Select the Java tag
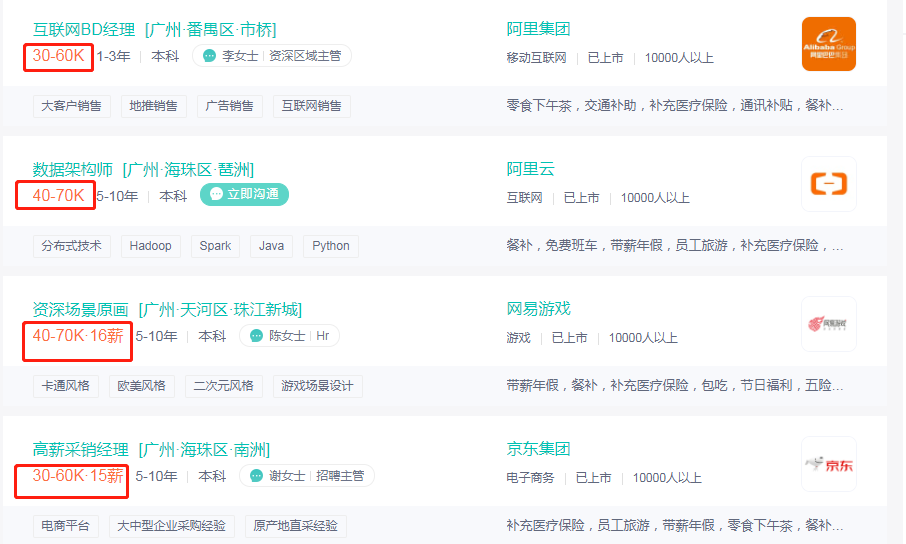The image size is (906, 544). click(x=271, y=246)
